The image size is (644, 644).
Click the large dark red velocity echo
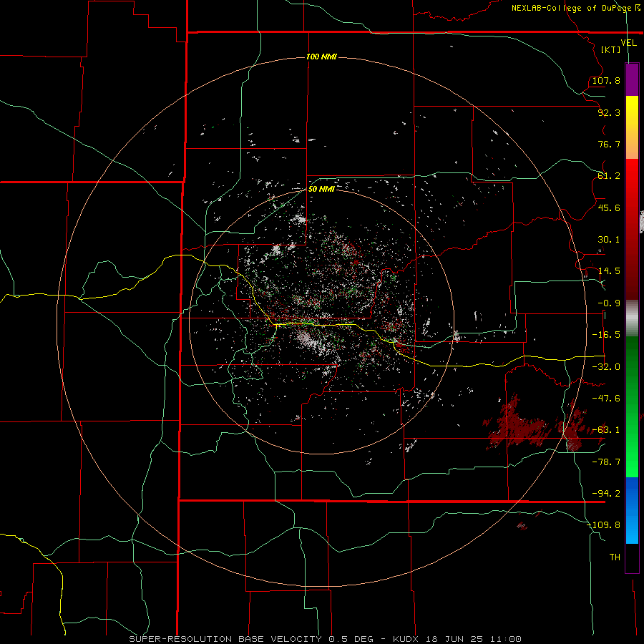coord(517,425)
